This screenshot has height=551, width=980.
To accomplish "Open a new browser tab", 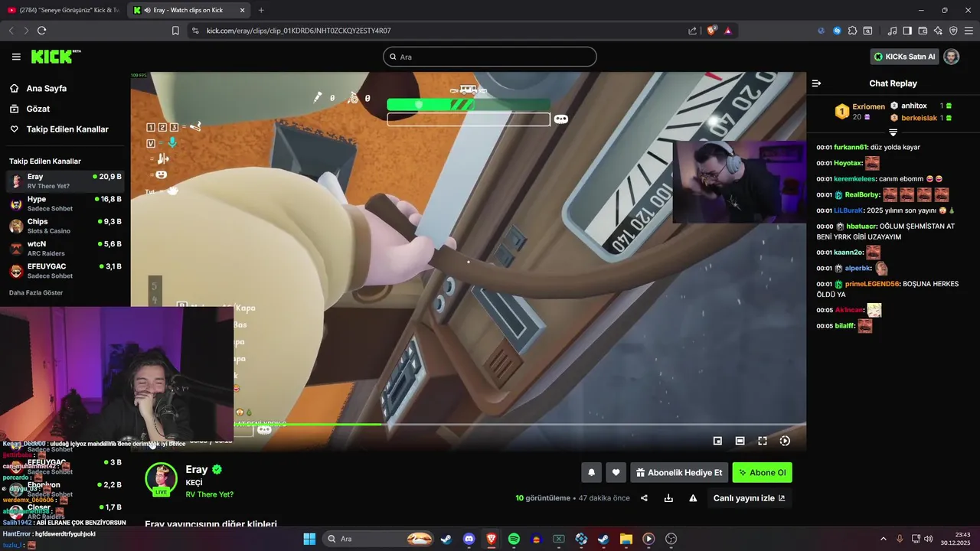I will click(261, 10).
